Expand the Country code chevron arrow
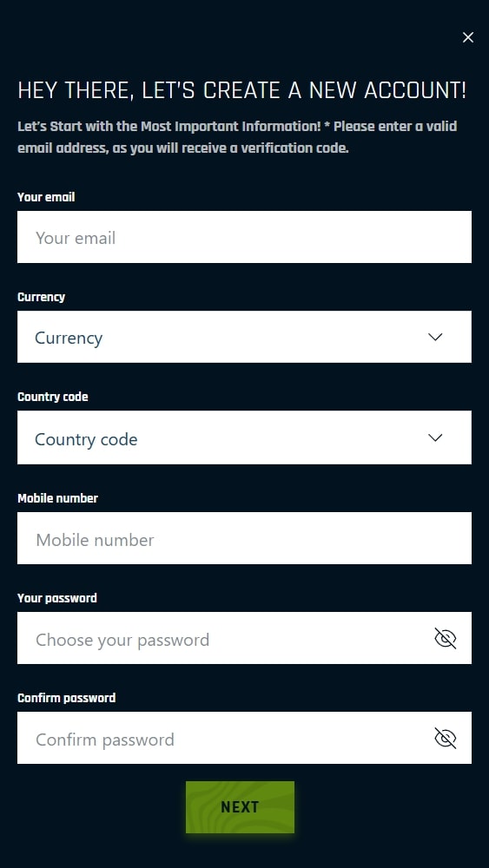The height and width of the screenshot is (868, 489). pyautogui.click(x=436, y=437)
